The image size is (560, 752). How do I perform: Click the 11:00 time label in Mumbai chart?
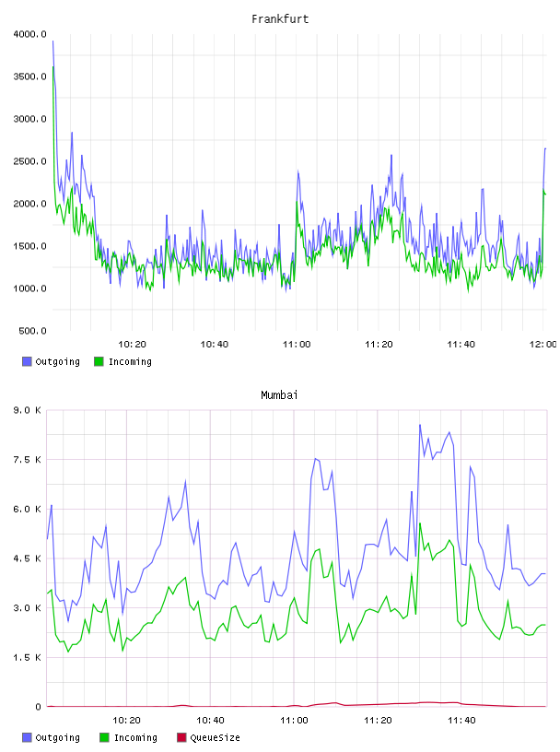[294, 721]
